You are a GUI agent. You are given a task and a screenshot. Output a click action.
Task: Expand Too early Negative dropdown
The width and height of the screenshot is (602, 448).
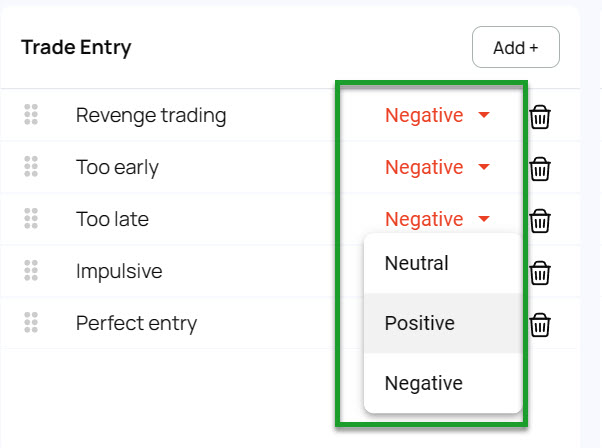tap(437, 167)
